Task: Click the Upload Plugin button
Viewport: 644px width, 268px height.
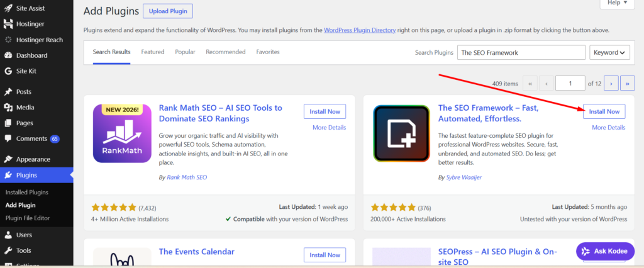Action: 167,11
